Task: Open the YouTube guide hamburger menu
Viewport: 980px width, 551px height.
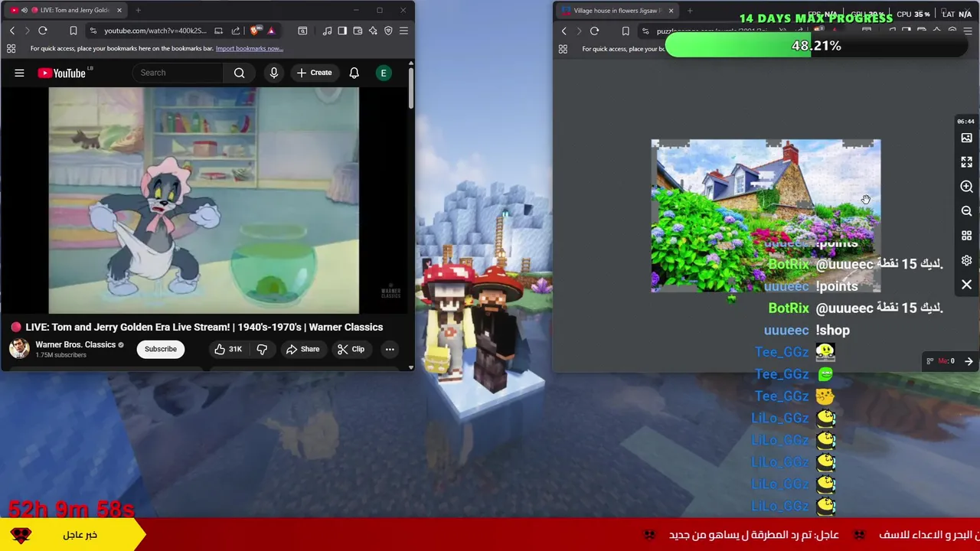Action: [19, 73]
